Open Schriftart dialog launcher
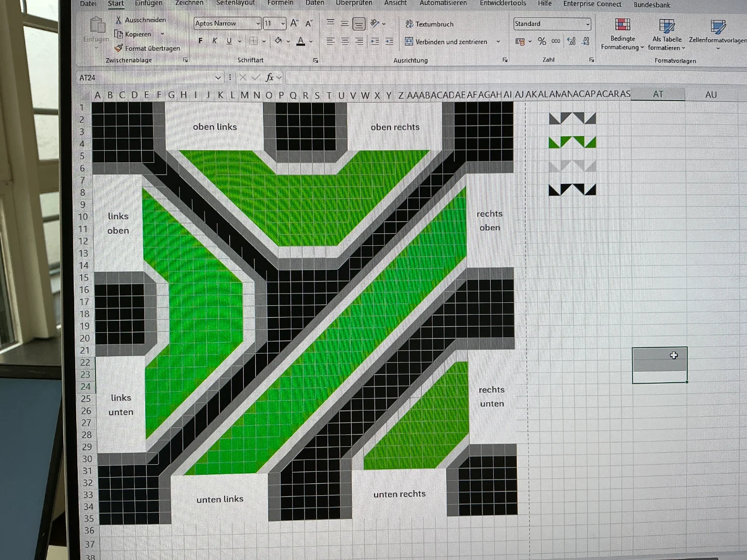 315,61
